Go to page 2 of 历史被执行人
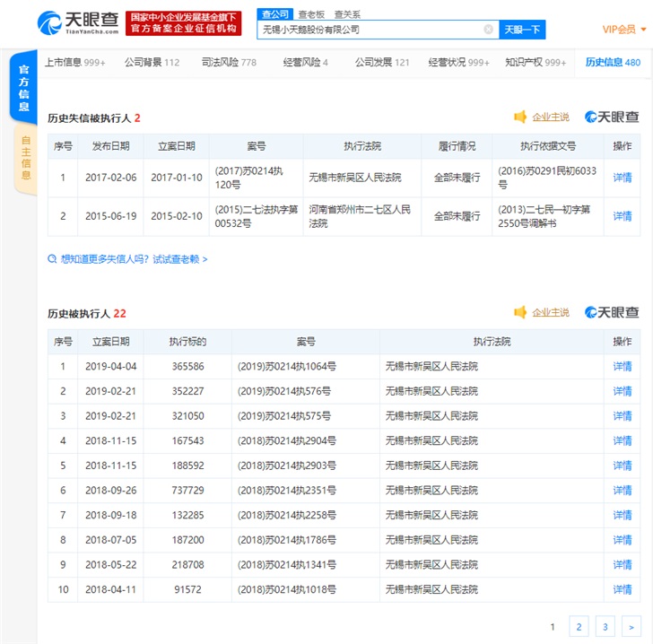Screen dimensions: 653x644 579,627
